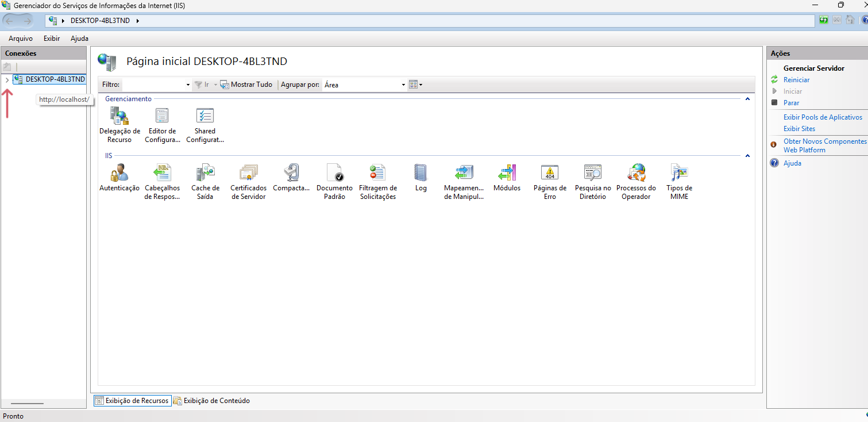Click into the Filtro input field
The width and height of the screenshot is (868, 422).
pyautogui.click(x=156, y=85)
